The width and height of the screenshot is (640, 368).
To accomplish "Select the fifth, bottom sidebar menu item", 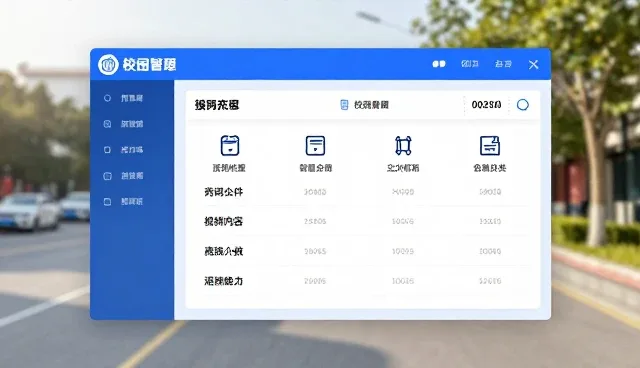I will pyautogui.click(x=124, y=202).
